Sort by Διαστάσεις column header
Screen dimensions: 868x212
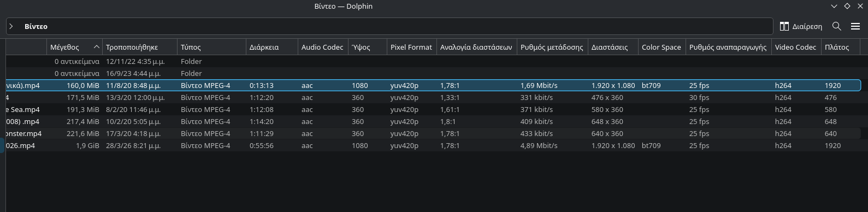pos(613,47)
